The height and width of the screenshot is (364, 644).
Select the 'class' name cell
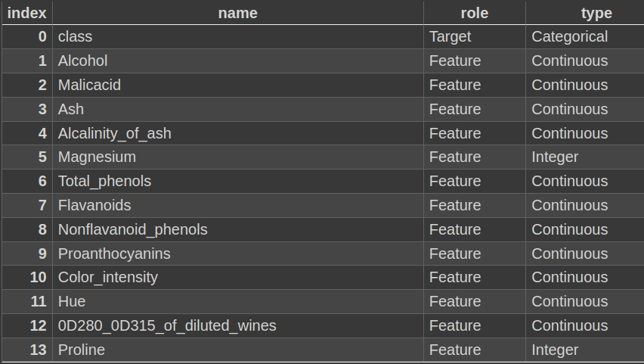click(76, 36)
